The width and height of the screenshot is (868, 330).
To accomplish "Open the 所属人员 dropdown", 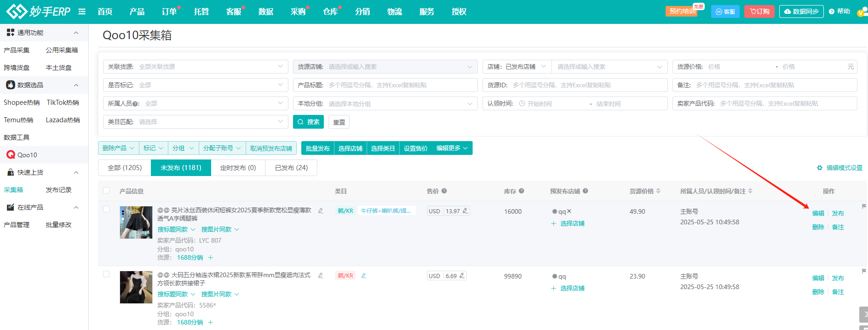I will click(195, 103).
